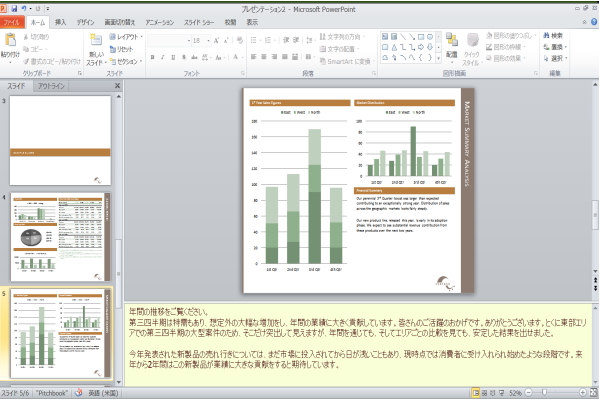Click Shape Effects (図形の効果) button
Viewport: 600px width, 400px height.
(505, 58)
